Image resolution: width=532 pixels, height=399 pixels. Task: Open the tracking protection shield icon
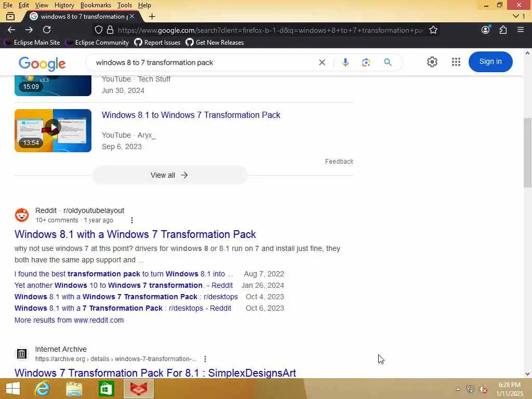pos(98,30)
